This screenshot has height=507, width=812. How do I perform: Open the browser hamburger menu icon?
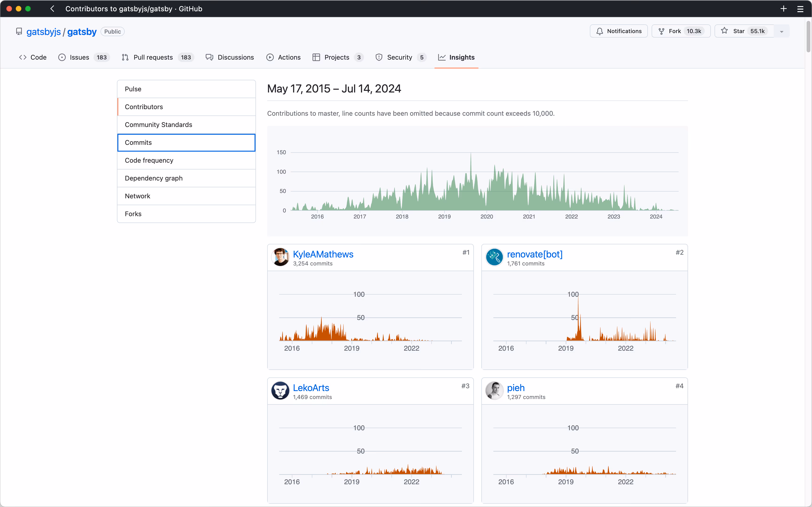pyautogui.click(x=800, y=9)
